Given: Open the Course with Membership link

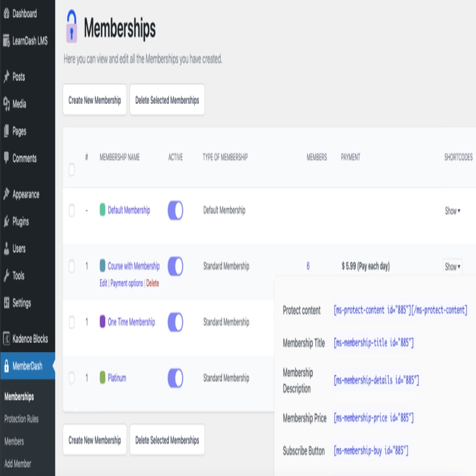Looking at the screenshot, I should 134,266.
